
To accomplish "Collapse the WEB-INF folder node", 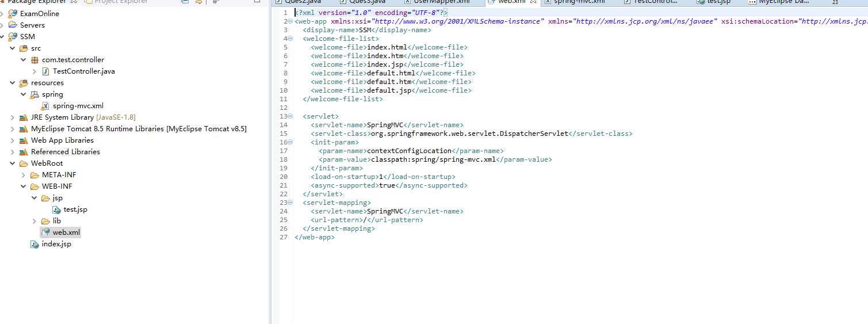I will point(24,186).
